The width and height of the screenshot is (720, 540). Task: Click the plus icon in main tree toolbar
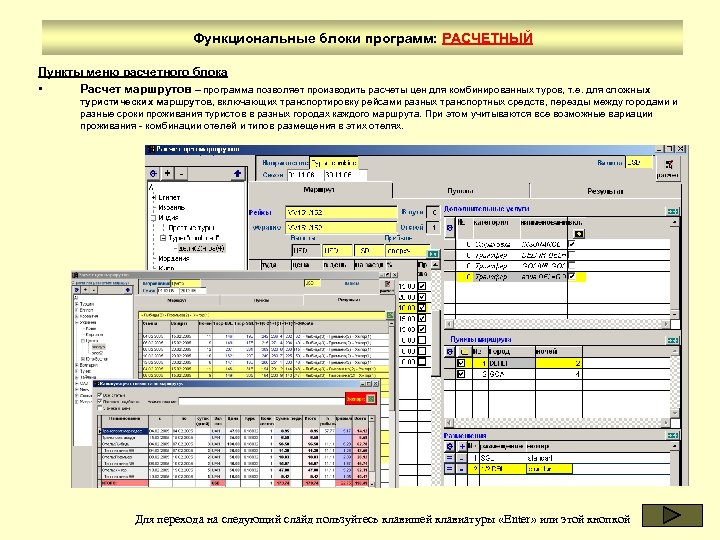click(168, 174)
